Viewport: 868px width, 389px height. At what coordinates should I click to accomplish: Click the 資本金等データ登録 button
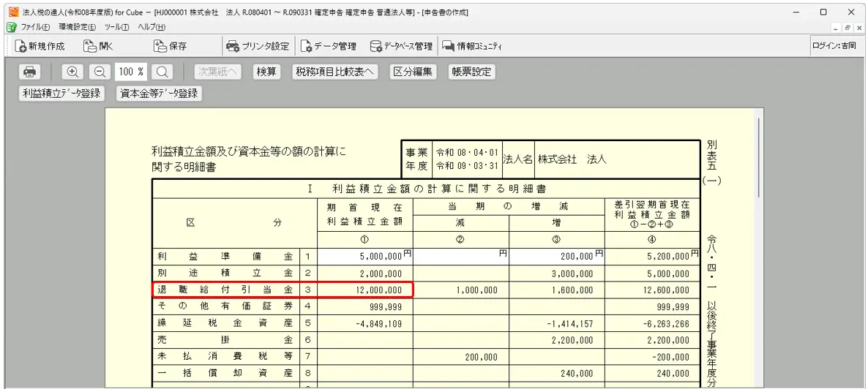tap(160, 94)
